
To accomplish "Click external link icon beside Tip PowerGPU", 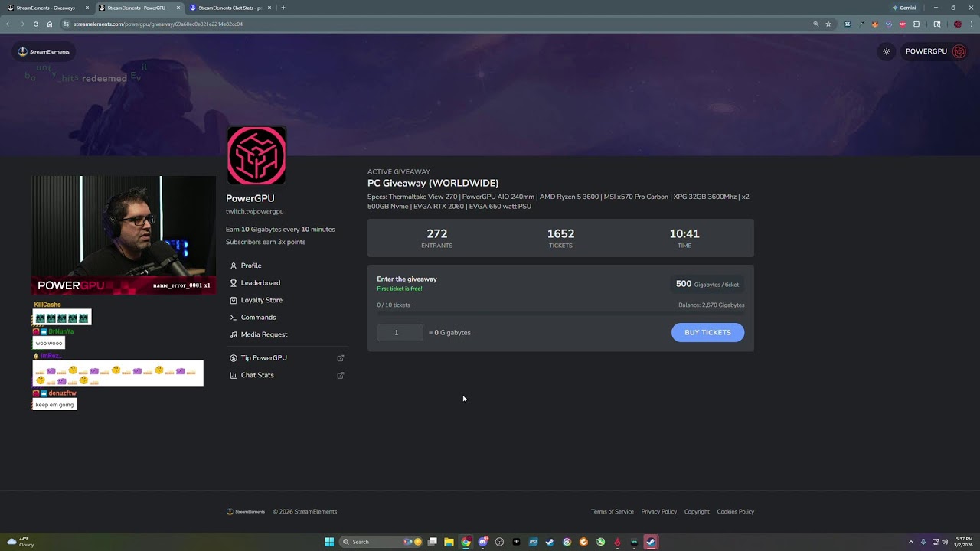I will pyautogui.click(x=341, y=358).
